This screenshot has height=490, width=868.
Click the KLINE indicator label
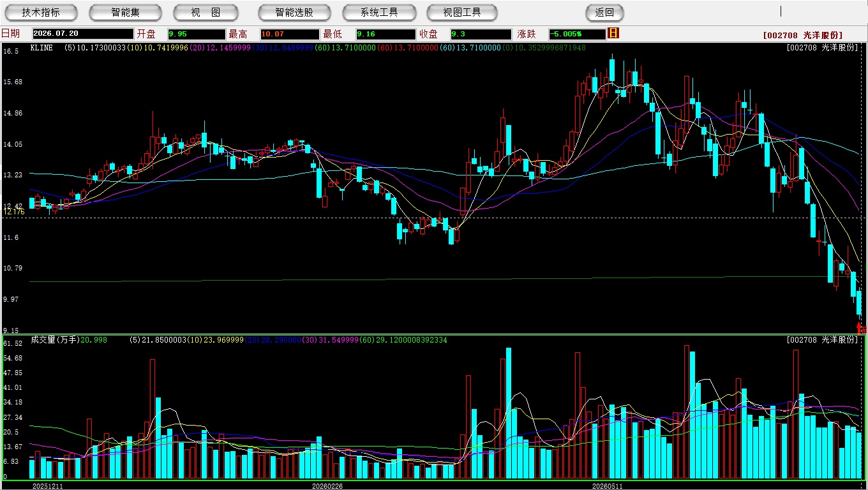click(x=41, y=48)
